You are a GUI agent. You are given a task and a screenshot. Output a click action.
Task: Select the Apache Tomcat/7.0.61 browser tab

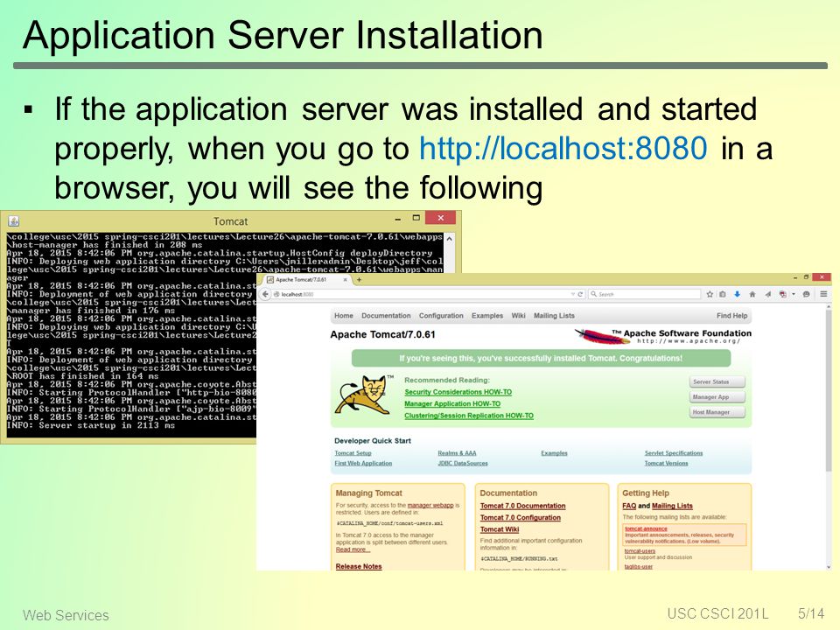tap(306, 280)
